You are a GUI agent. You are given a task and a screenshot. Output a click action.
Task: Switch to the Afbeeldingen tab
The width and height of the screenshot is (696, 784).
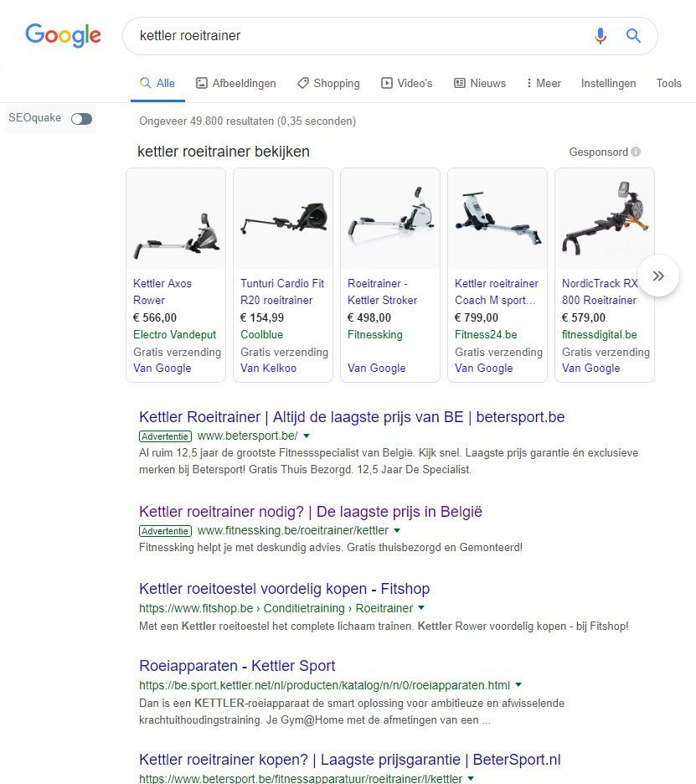click(236, 83)
